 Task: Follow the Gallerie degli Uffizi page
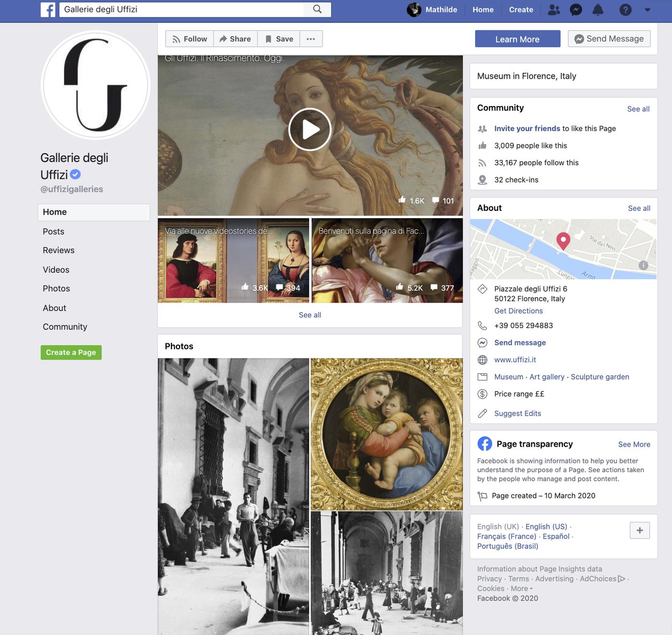click(190, 39)
